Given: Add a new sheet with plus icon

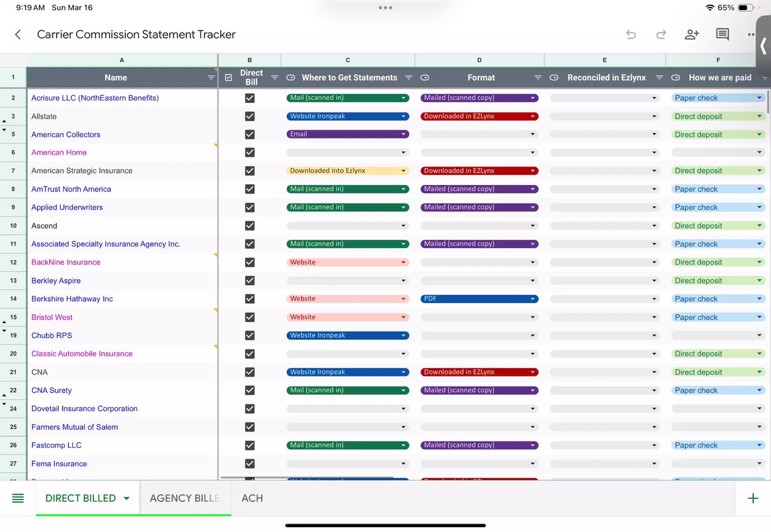Looking at the screenshot, I should click(753, 498).
